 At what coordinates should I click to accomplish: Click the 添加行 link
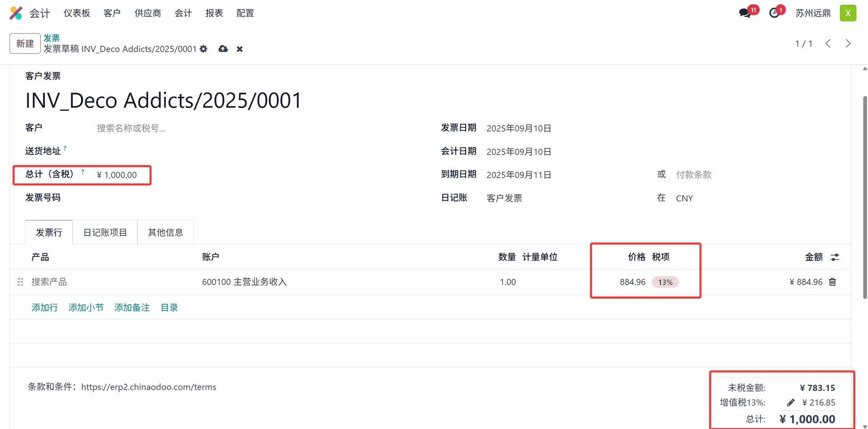pos(45,308)
